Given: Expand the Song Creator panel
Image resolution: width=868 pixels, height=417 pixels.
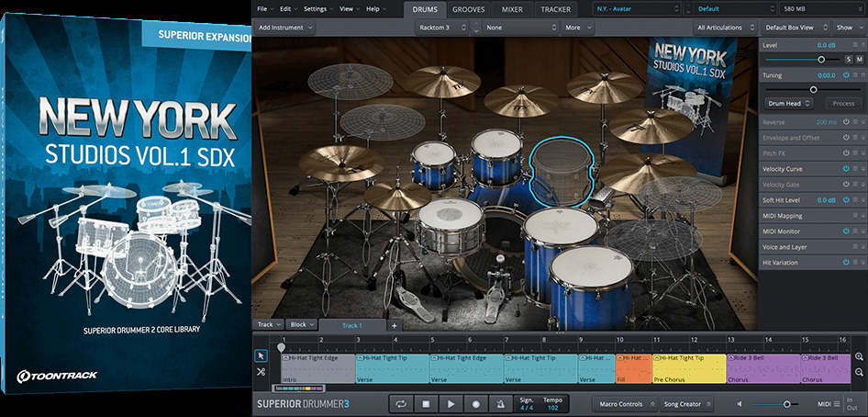Looking at the screenshot, I should pos(688,404).
